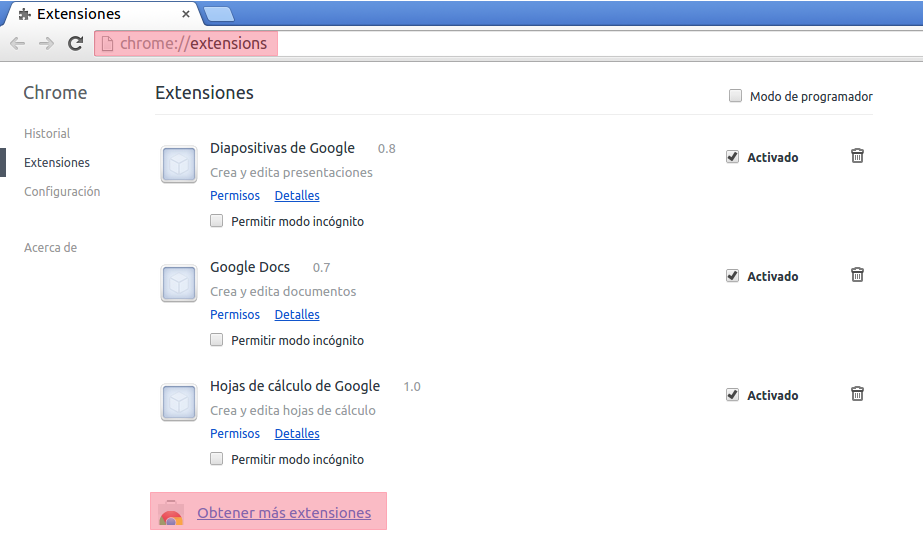Click the page icon in address bar
The width and height of the screenshot is (923, 560).
tap(107, 44)
